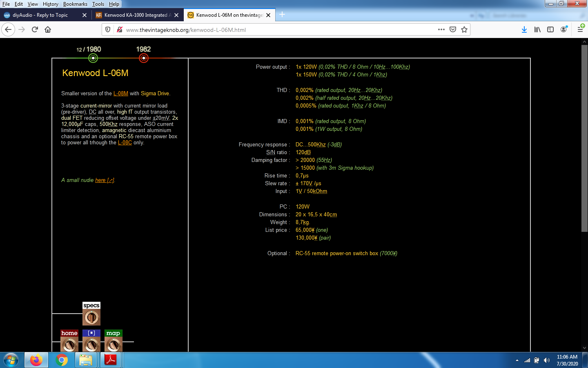Open the system clock showing 11:06 AM
The width and height of the screenshot is (588, 368).
(x=567, y=360)
